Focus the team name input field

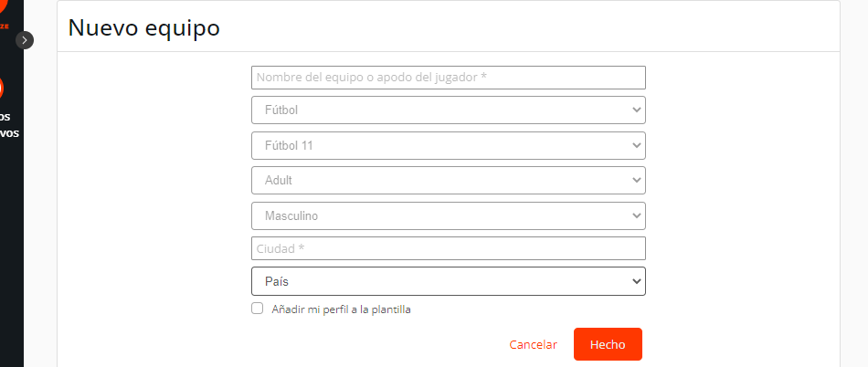point(448,78)
